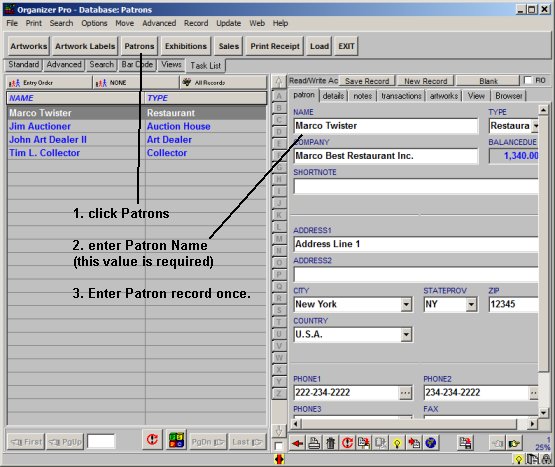Switch to the Views tab
The image size is (555, 467).
click(171, 64)
